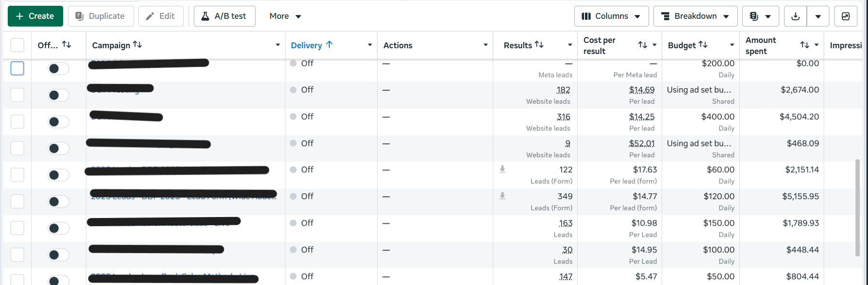Open the More menu
The height and width of the screenshot is (285, 868).
tap(285, 16)
